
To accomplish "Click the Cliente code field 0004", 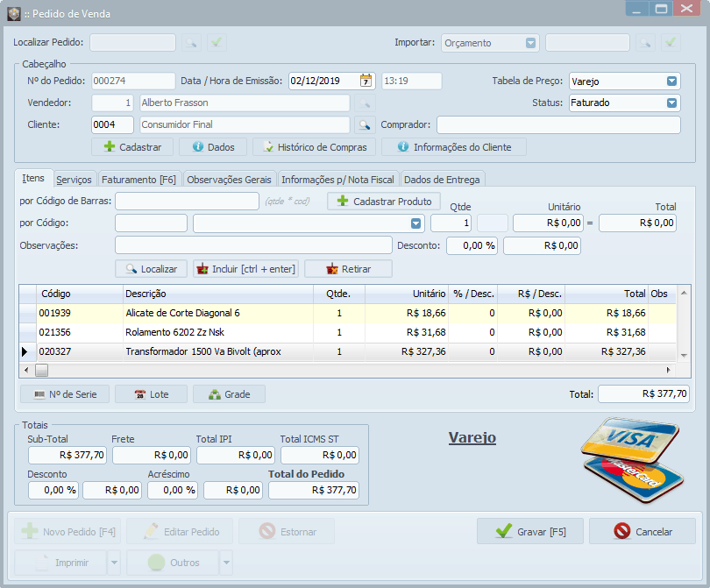I will click(112, 125).
